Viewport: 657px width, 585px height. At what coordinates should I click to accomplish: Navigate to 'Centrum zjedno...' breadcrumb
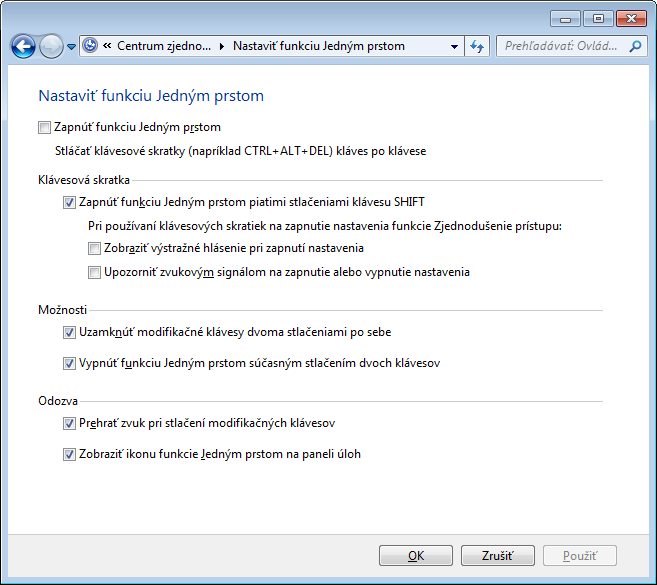tap(164, 46)
